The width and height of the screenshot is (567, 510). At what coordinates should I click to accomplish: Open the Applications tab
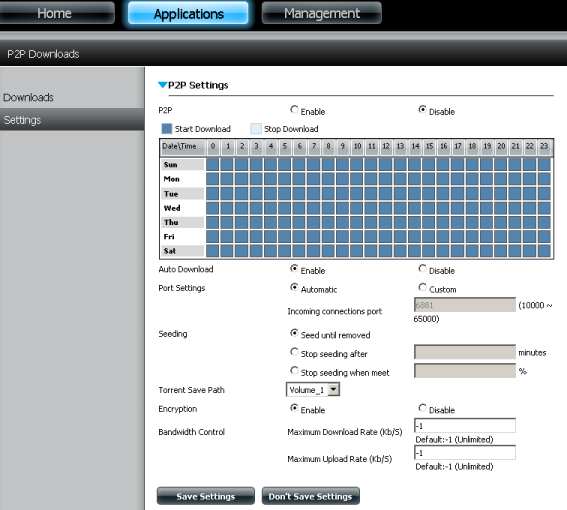point(188,14)
